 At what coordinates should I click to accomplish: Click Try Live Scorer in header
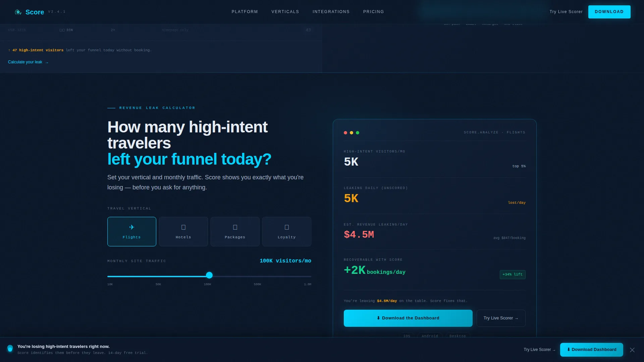tap(566, 12)
